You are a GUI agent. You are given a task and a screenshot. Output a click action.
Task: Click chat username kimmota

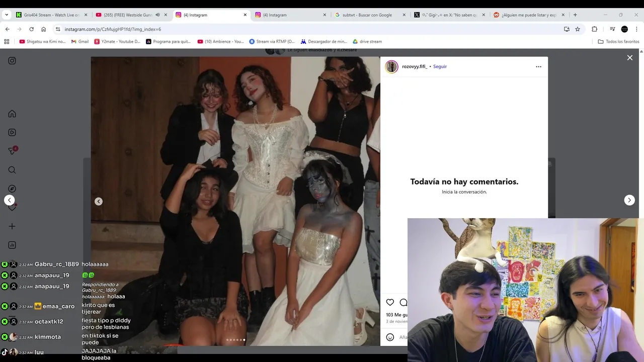click(x=48, y=337)
